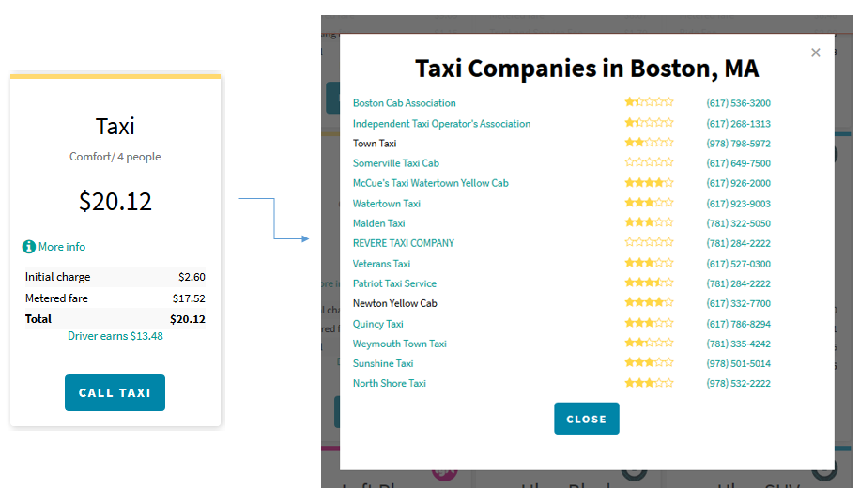Click North Shore Taxi phone (978) 532-2222
Image resolution: width=860 pixels, height=504 pixels.
(x=738, y=383)
